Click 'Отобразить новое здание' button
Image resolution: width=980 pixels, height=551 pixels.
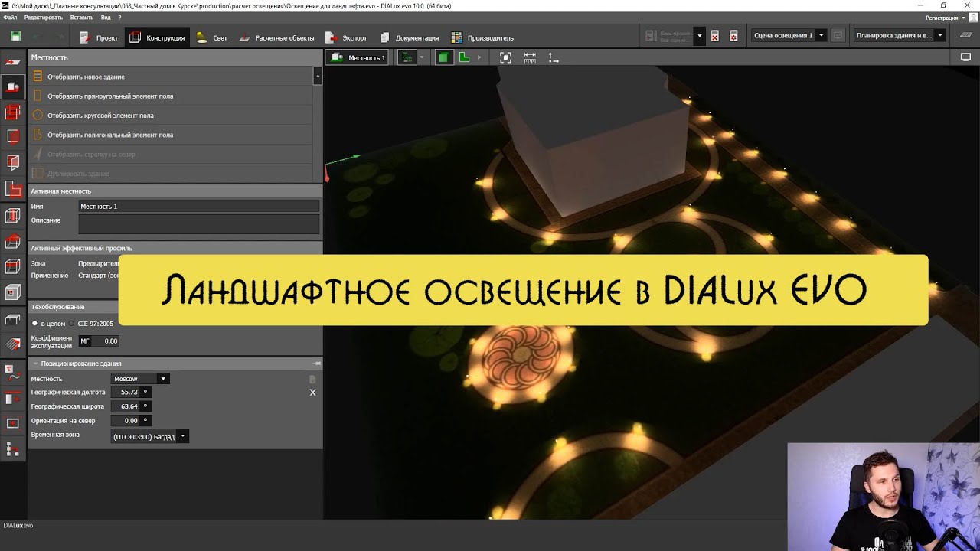point(86,77)
